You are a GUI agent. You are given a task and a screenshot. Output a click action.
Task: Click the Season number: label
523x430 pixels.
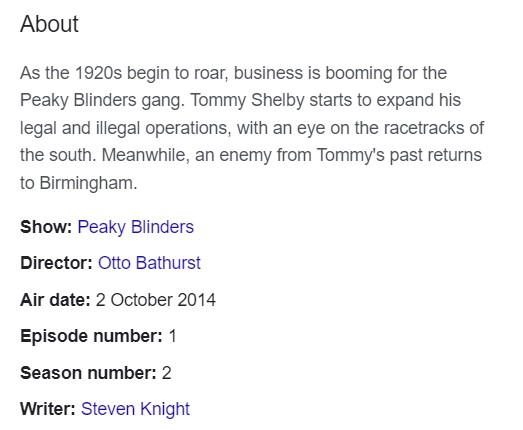pos(88,373)
